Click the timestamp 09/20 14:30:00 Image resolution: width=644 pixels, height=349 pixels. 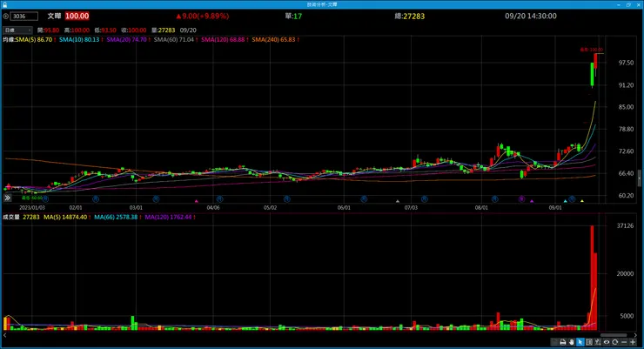point(531,16)
